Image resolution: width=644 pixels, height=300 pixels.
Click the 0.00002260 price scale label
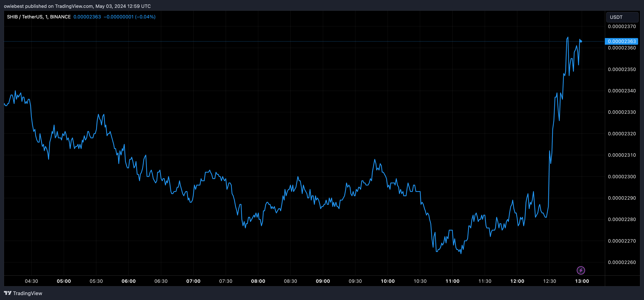click(x=622, y=262)
